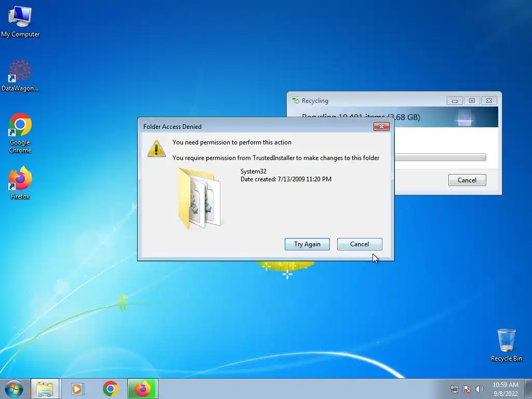Click the network tray icon
532x399 pixels.
[x=454, y=389]
